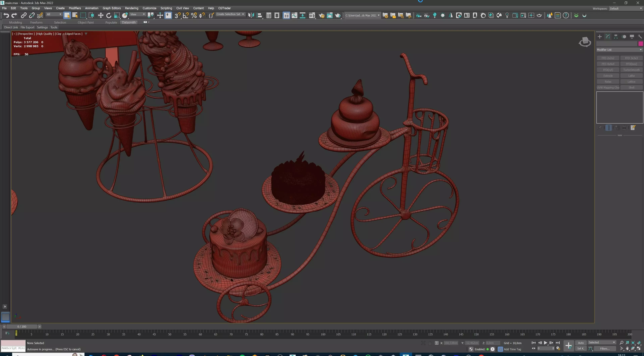Click the pink object color swatch
Screen dimensions: 644x356
640,44
